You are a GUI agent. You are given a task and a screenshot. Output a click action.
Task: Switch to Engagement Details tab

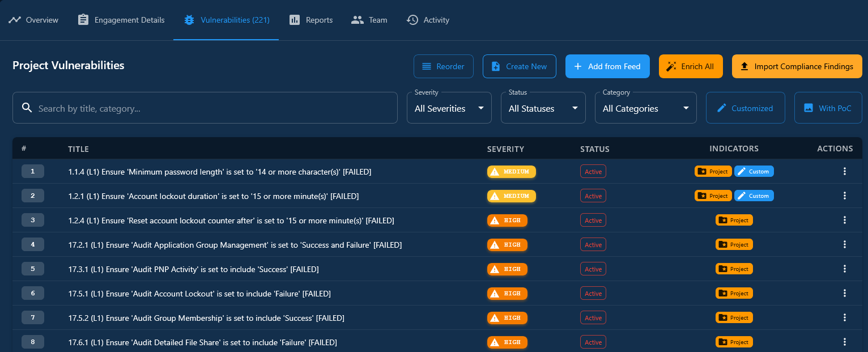pyautogui.click(x=121, y=20)
